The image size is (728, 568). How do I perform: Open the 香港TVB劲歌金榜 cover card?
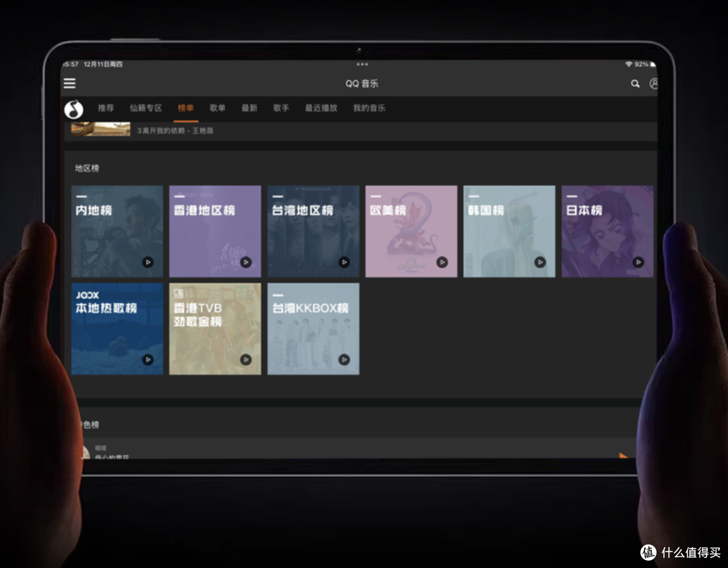click(216, 329)
